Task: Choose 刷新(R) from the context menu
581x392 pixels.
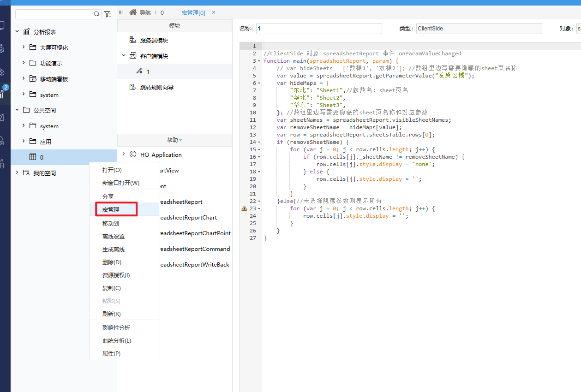Action: 112,314
